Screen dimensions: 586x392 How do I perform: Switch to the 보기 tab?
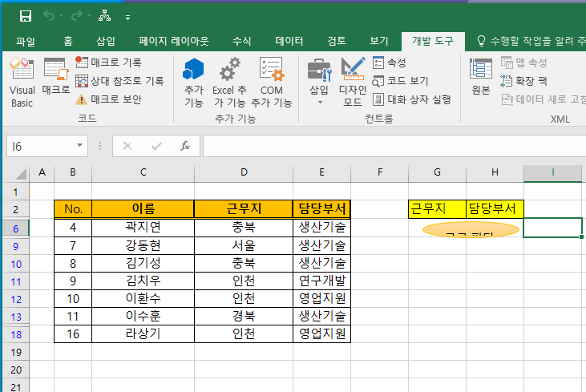pyautogui.click(x=379, y=41)
